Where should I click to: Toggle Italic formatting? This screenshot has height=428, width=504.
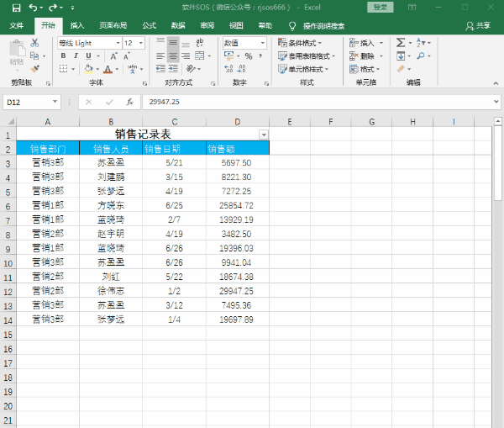pos(76,56)
